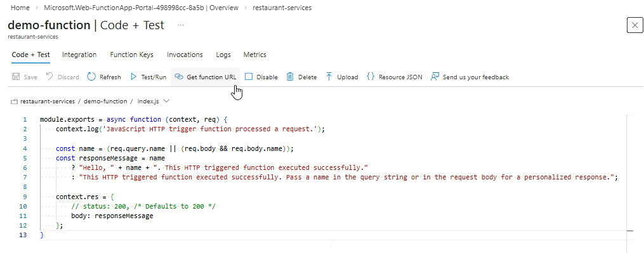
Task: Switch to the Integration tab
Action: pyautogui.click(x=79, y=55)
